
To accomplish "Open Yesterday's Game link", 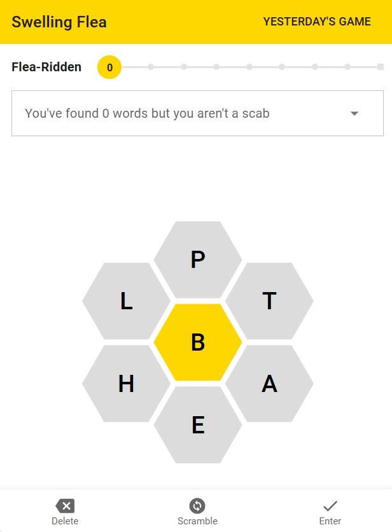I will [317, 22].
